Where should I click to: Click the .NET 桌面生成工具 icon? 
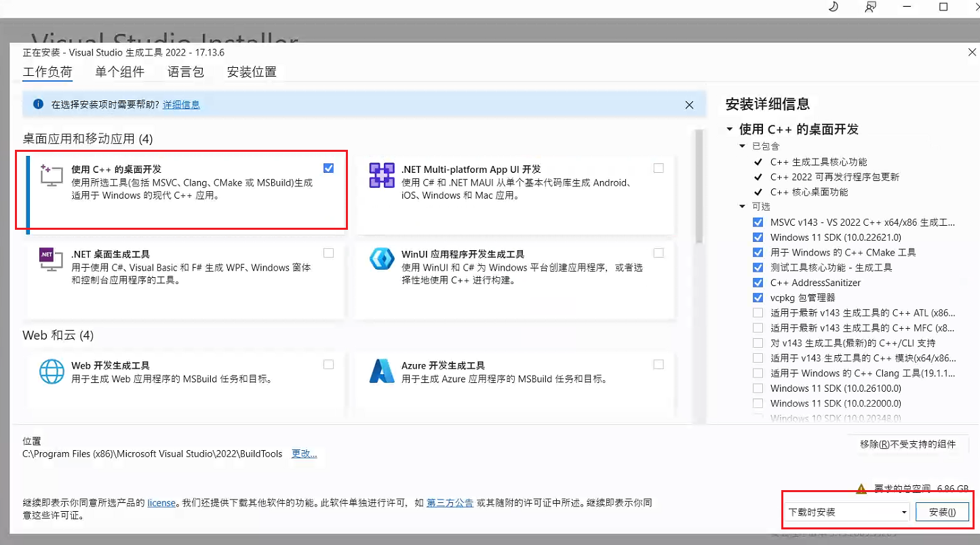point(51,260)
